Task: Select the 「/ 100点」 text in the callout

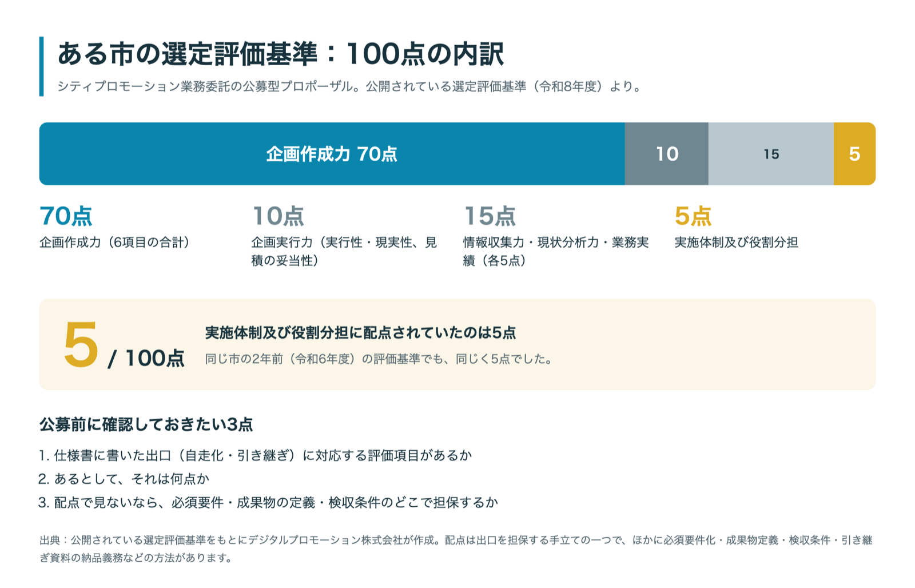Action: [146, 359]
